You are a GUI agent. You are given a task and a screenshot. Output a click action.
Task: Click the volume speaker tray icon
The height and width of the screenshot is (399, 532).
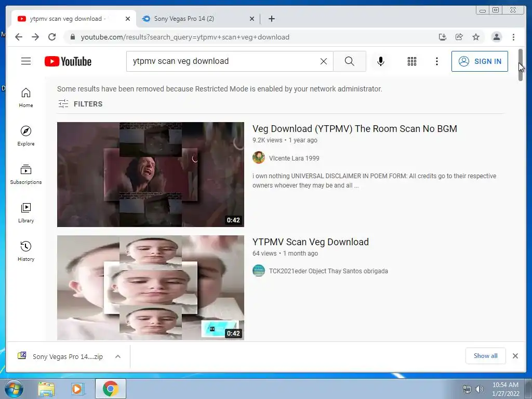(480, 389)
